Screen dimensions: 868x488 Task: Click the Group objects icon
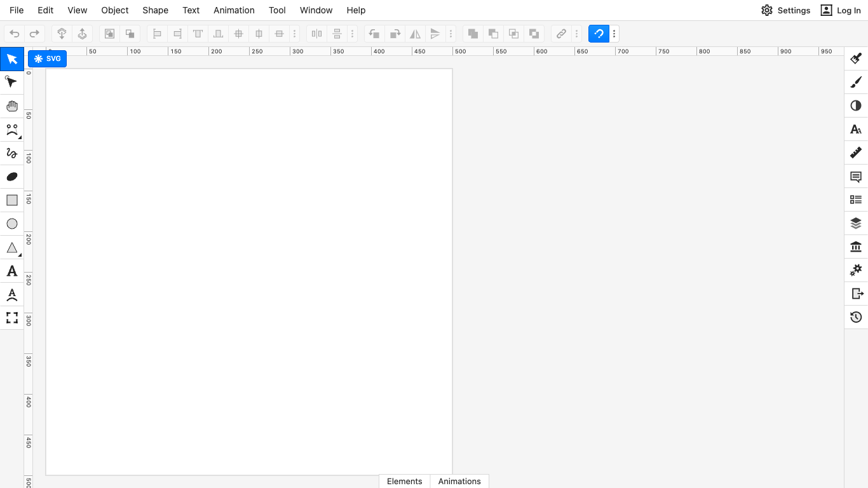tap(109, 34)
